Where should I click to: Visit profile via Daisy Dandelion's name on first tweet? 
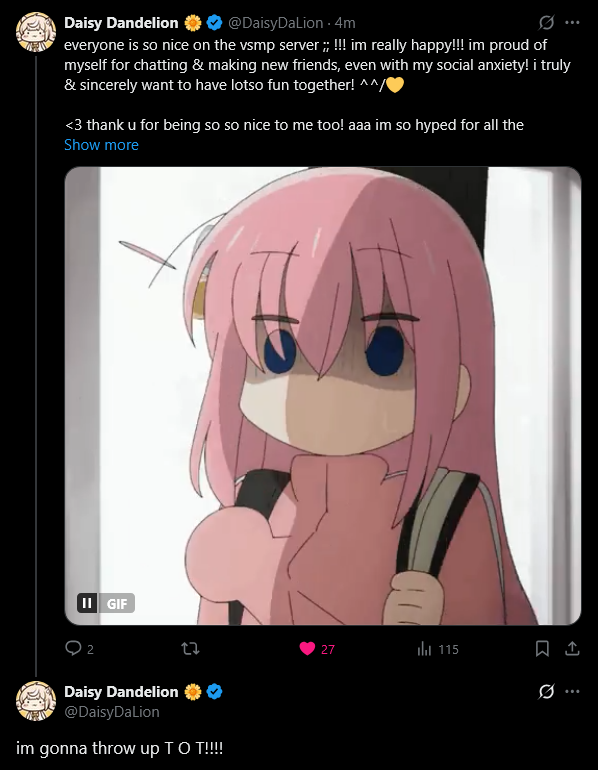[x=121, y=23]
